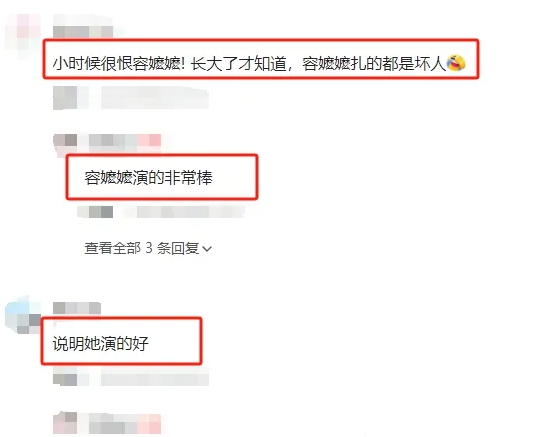Click the blurred timestamp line under the first comment

point(131,98)
